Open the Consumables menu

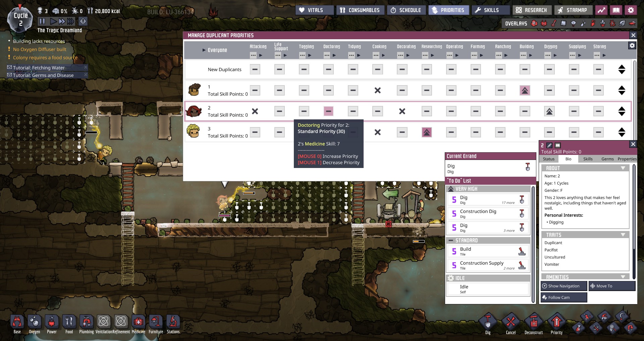[x=360, y=10]
